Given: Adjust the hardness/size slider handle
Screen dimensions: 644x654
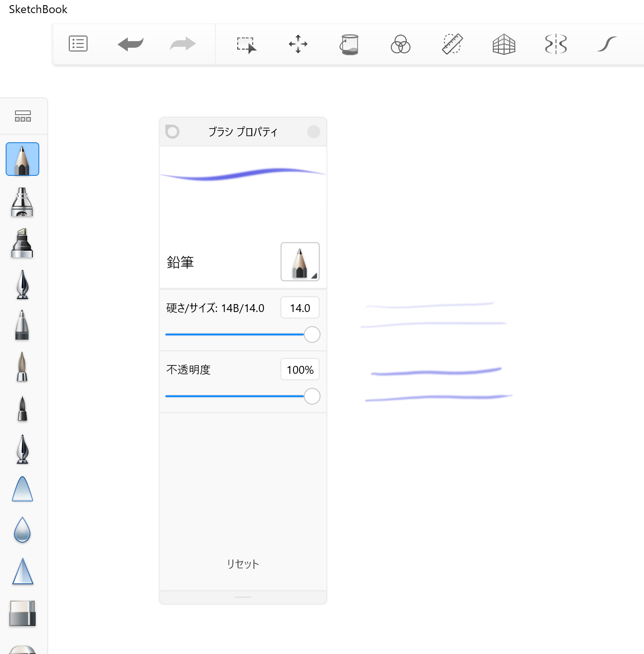Looking at the screenshot, I should click(312, 334).
